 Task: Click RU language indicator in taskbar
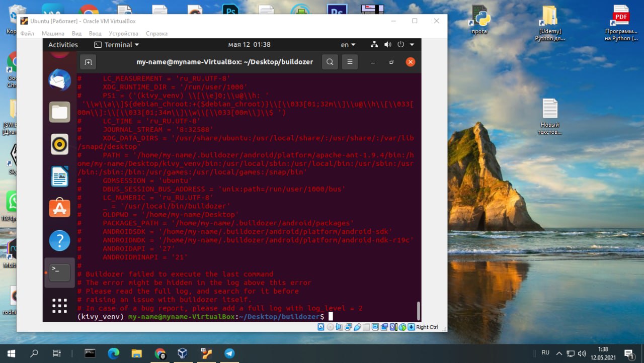point(545,353)
